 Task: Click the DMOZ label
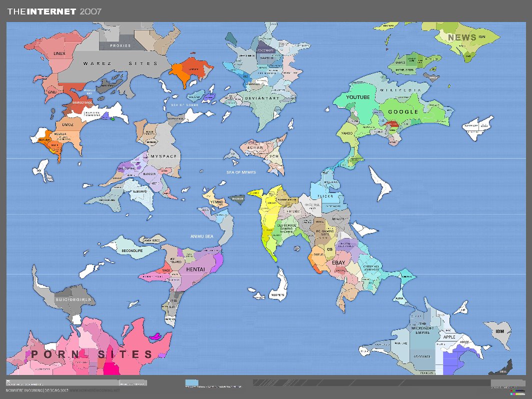tap(67, 125)
